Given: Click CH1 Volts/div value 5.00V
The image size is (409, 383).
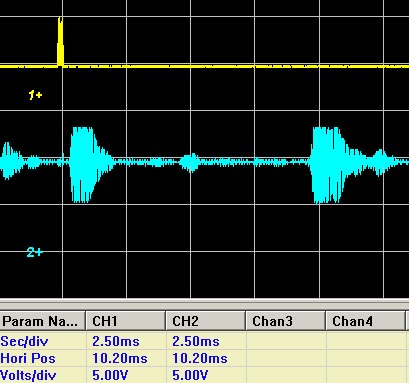Looking at the screenshot, I should click(110, 375).
